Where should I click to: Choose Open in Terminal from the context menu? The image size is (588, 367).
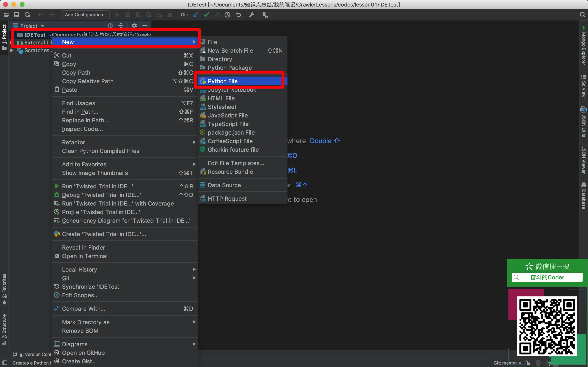tap(85, 256)
